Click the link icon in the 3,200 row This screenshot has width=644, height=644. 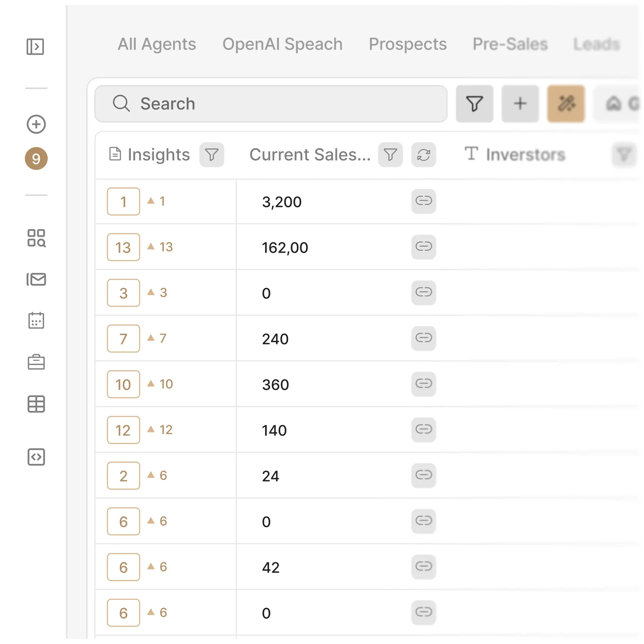click(423, 201)
